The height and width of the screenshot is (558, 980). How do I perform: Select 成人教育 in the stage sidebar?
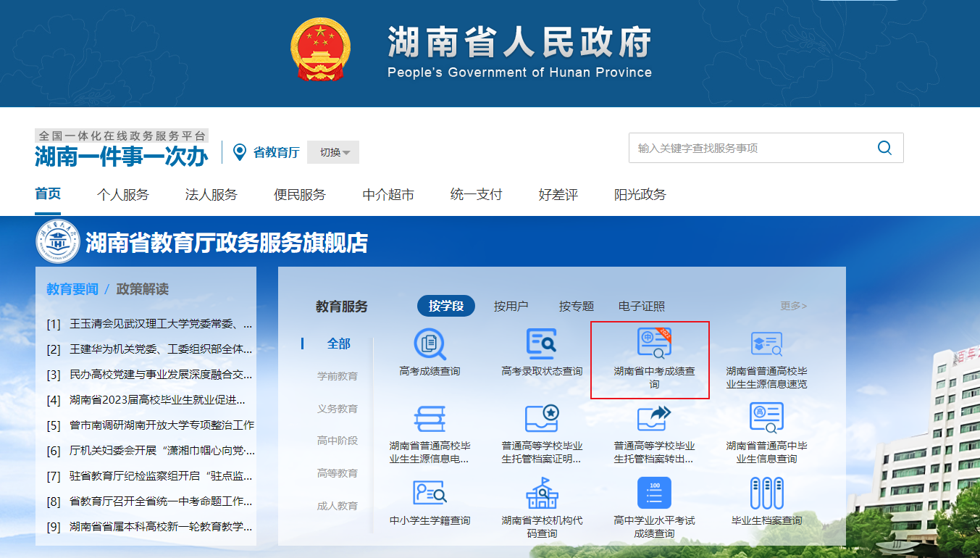pos(338,506)
